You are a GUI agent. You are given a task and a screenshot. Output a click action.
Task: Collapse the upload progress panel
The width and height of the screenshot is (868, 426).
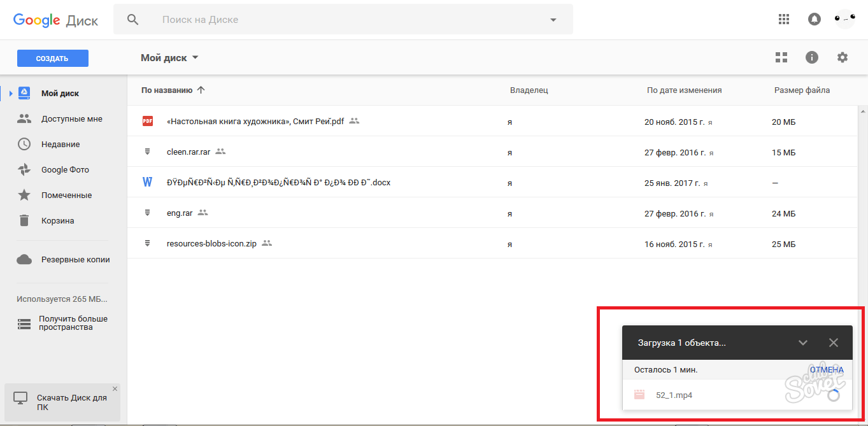click(803, 343)
